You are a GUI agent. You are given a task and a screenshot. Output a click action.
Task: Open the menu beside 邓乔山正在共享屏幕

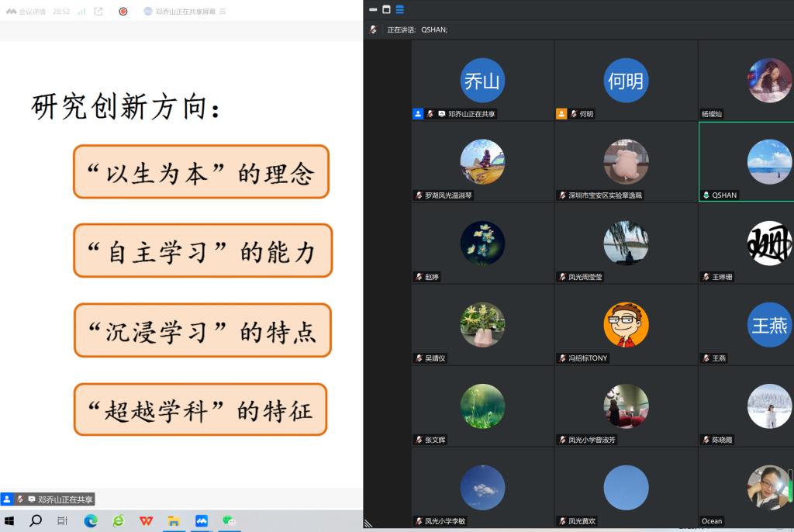click(x=223, y=11)
